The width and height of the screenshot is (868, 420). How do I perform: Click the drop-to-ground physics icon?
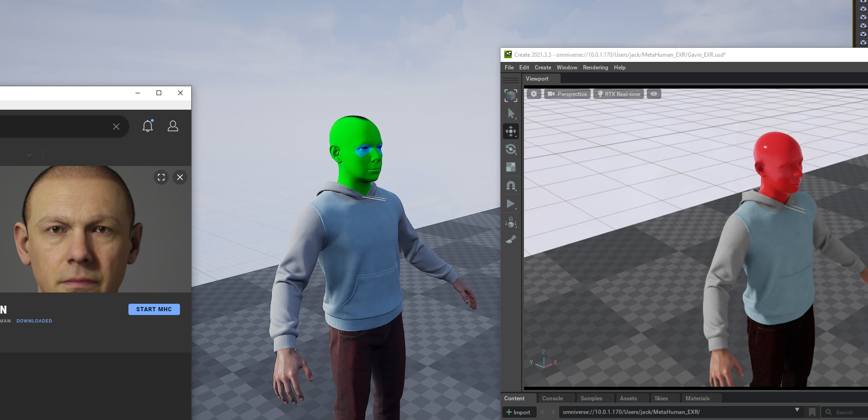pyautogui.click(x=511, y=222)
